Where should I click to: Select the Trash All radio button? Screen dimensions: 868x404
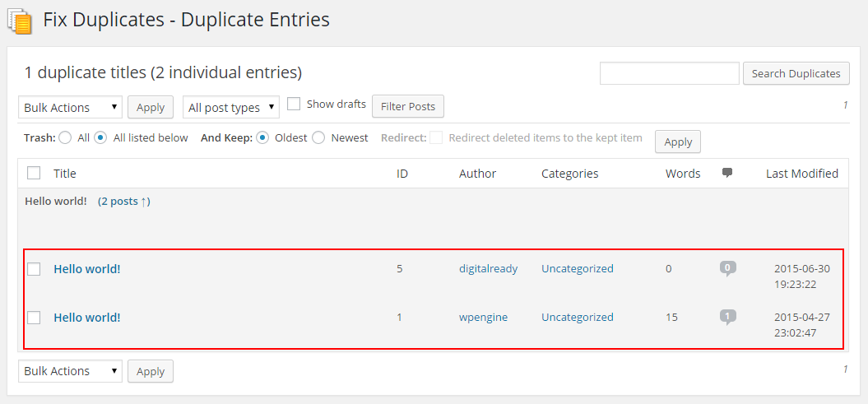click(66, 138)
